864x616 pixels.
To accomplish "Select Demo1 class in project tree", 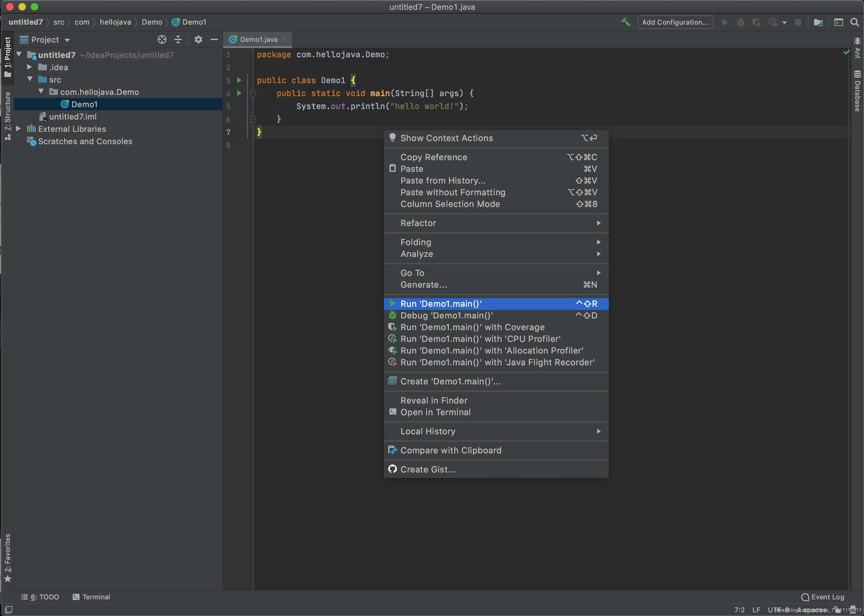I will (x=118, y=104).
